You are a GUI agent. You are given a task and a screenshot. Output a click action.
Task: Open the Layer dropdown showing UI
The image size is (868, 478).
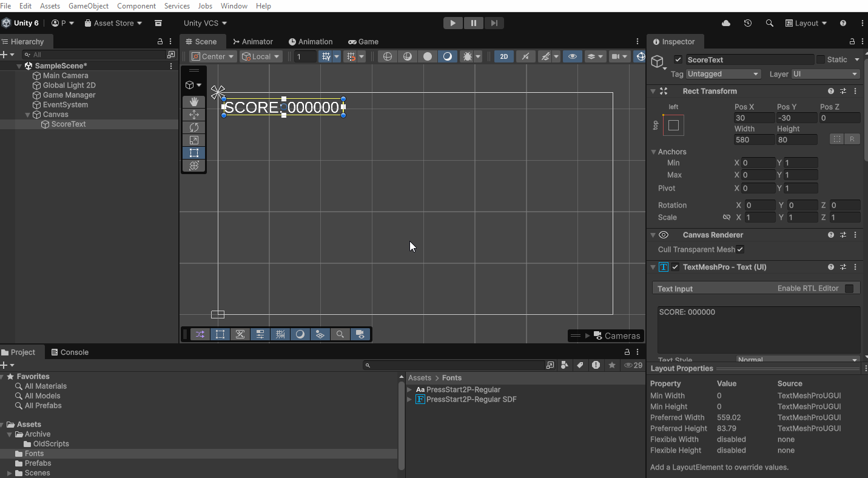(826, 74)
